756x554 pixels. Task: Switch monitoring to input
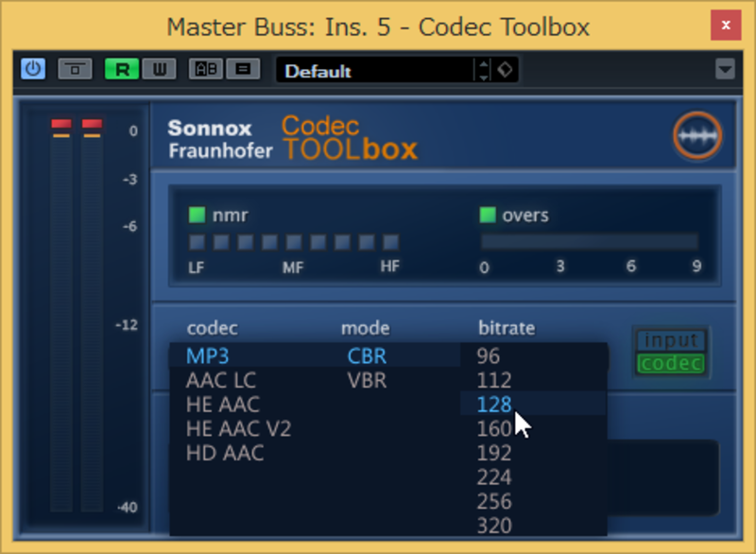[x=671, y=340]
